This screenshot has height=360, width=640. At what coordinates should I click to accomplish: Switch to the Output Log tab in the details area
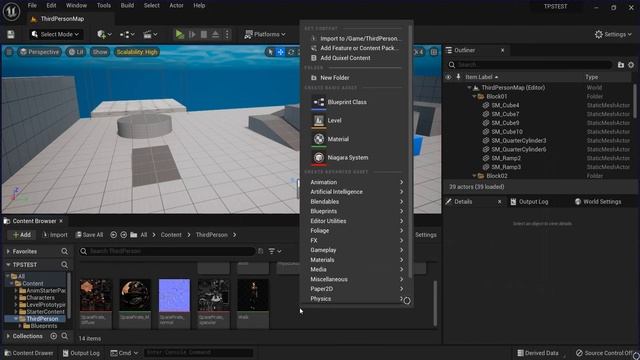coord(529,202)
